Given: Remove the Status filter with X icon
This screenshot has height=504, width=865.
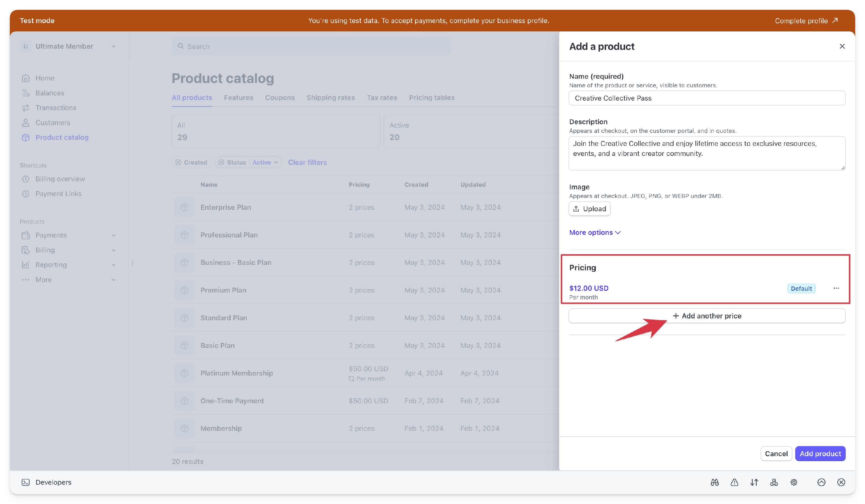Looking at the screenshot, I should tap(221, 162).
